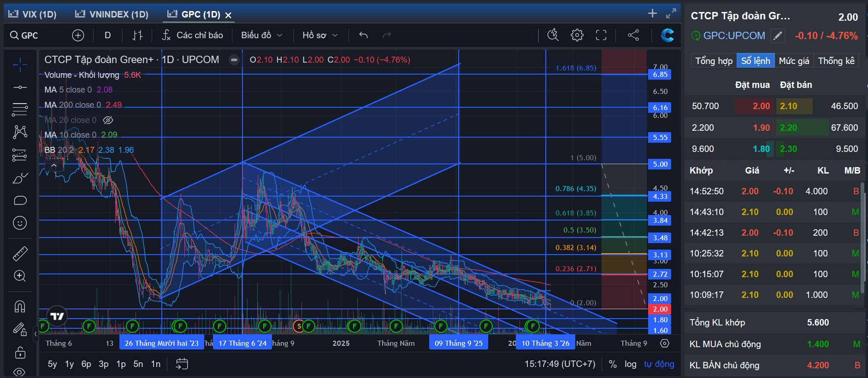Toggle the symbol legend minus button
868x378 pixels.
point(234,60)
